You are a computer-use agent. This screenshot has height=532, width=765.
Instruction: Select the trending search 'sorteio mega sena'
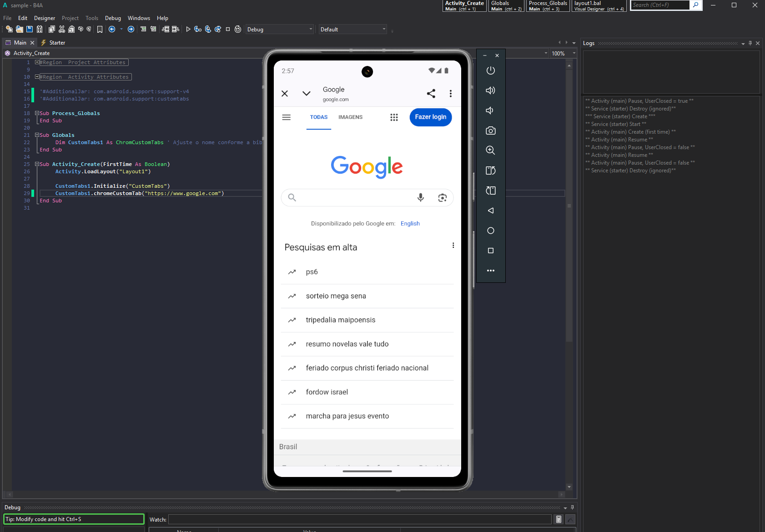point(367,296)
